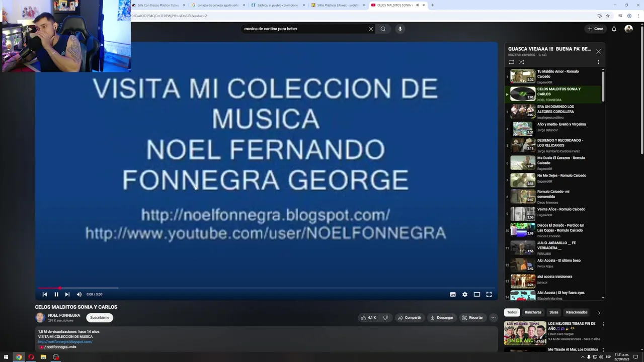Open video player settings gear
This screenshot has width=644, height=362.
pyautogui.click(x=464, y=294)
